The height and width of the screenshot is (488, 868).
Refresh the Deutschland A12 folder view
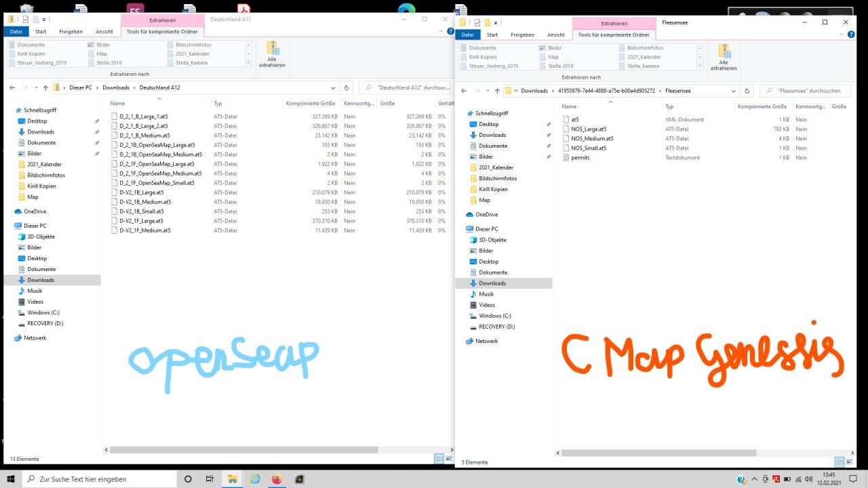347,87
